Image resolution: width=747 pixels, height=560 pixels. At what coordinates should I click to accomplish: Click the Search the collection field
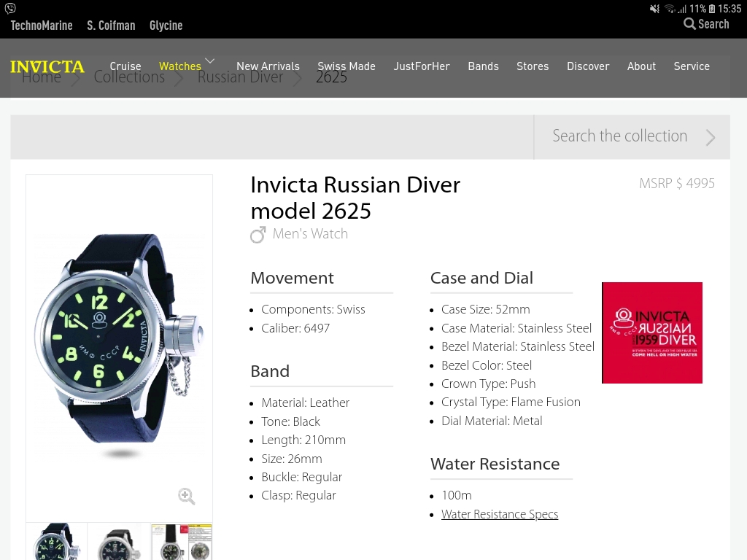(619, 136)
